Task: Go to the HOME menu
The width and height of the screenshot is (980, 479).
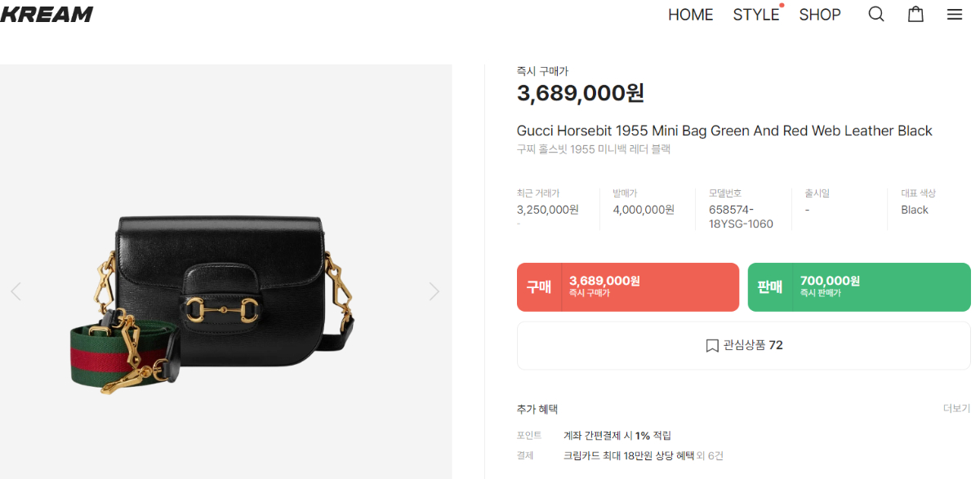Action: click(691, 15)
